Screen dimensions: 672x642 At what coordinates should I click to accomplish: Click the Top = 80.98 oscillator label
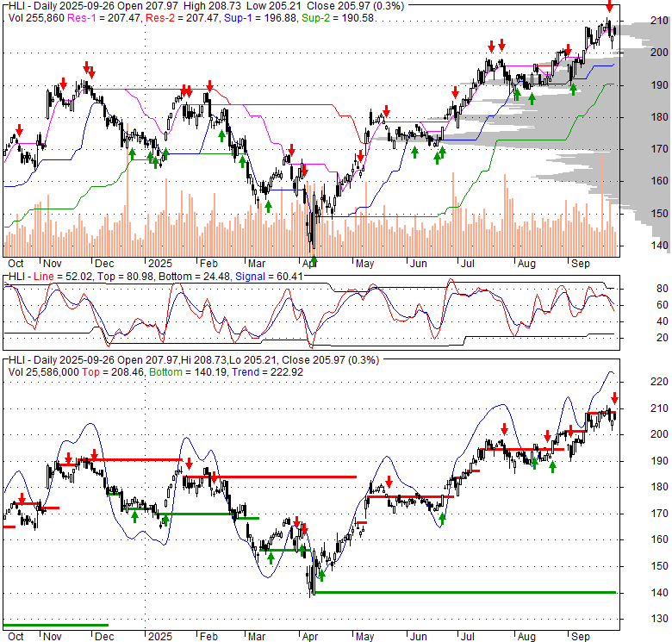tap(125, 277)
